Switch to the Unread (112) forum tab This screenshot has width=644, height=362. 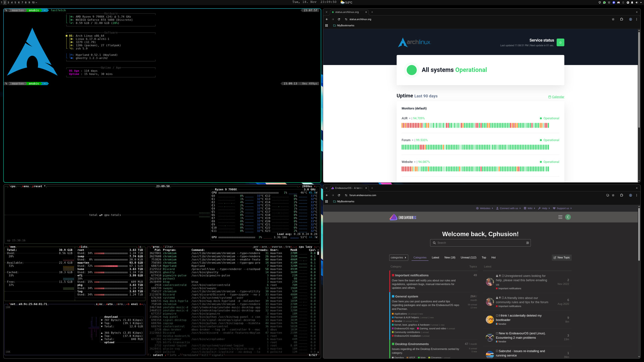[468, 258]
